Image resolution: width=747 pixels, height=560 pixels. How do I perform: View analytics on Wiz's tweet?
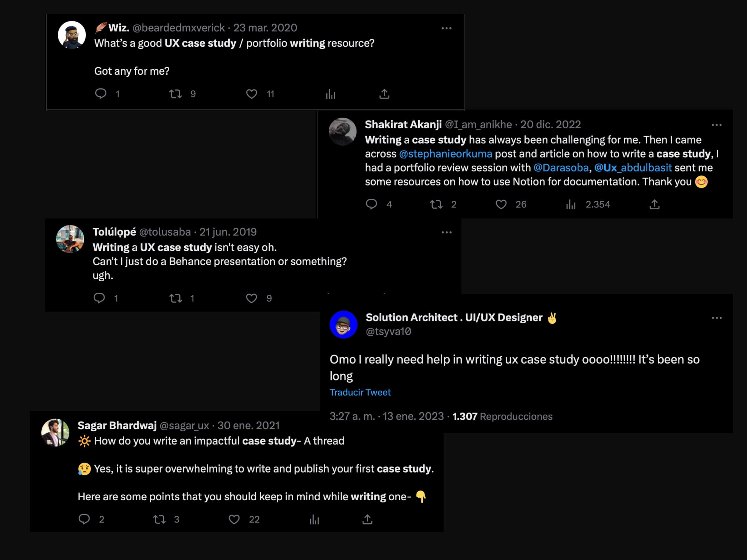(x=331, y=94)
